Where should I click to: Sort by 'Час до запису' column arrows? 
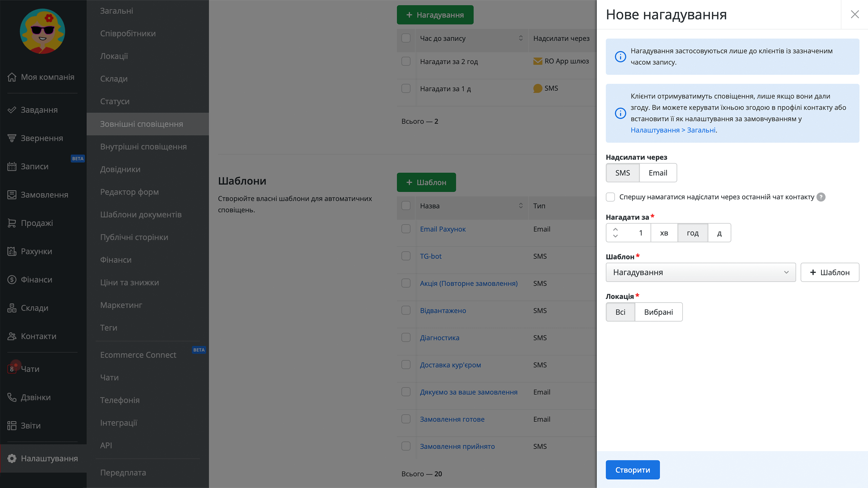coord(521,38)
